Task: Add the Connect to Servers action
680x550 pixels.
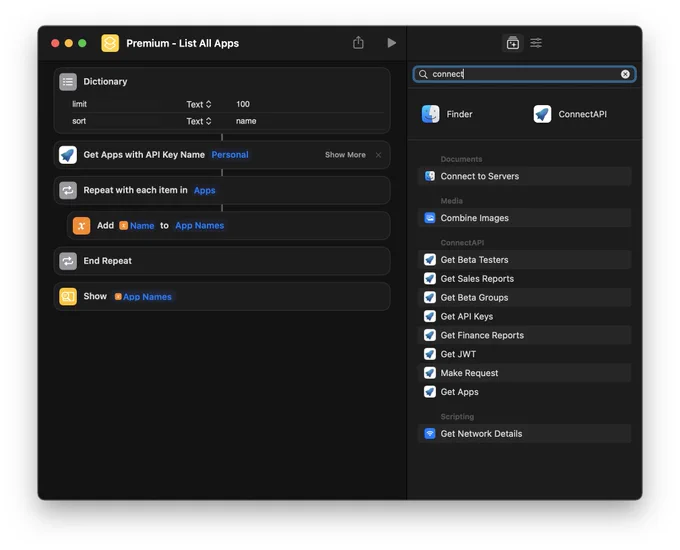Action: click(524, 176)
